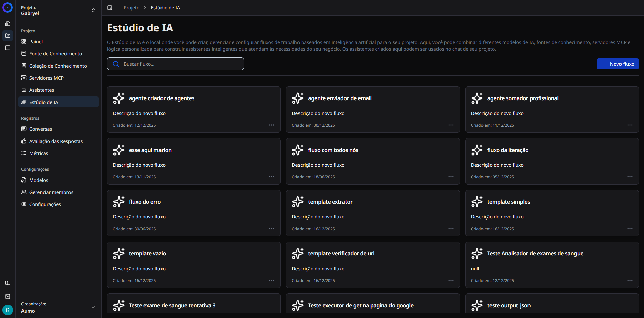644x318 pixels.
Task: Open Gerenciar membros settings link
Action: pyautogui.click(x=51, y=192)
